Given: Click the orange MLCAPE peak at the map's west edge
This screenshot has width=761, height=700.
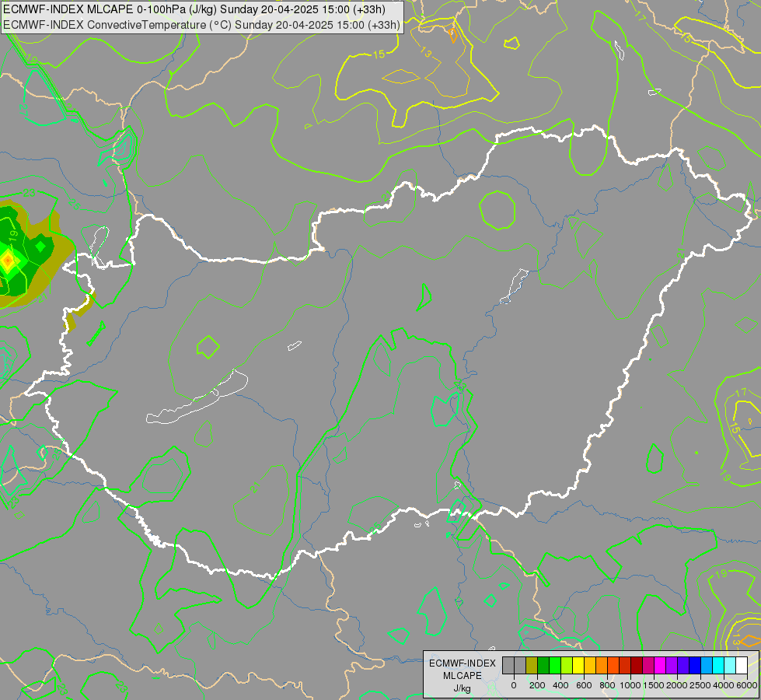Looking at the screenshot, I should pos(7,261).
